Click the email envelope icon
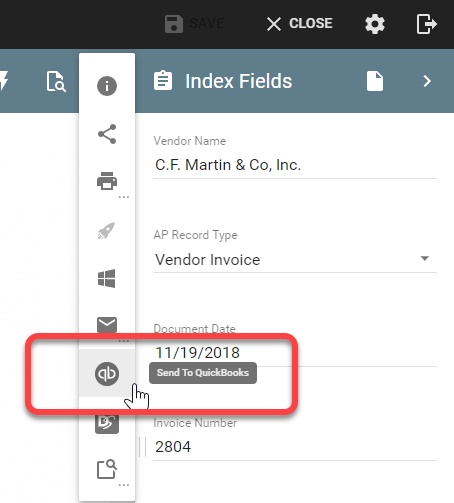The height and width of the screenshot is (503, 454). click(107, 325)
